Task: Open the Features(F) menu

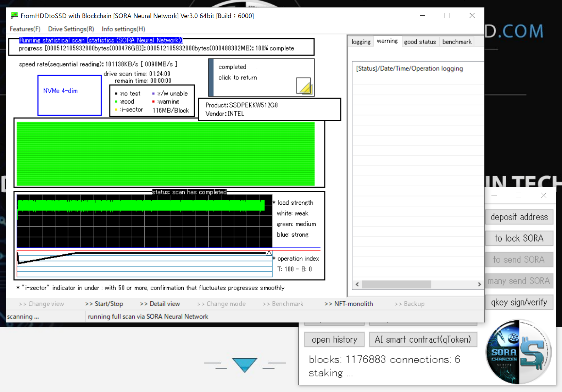Action: coord(25,29)
